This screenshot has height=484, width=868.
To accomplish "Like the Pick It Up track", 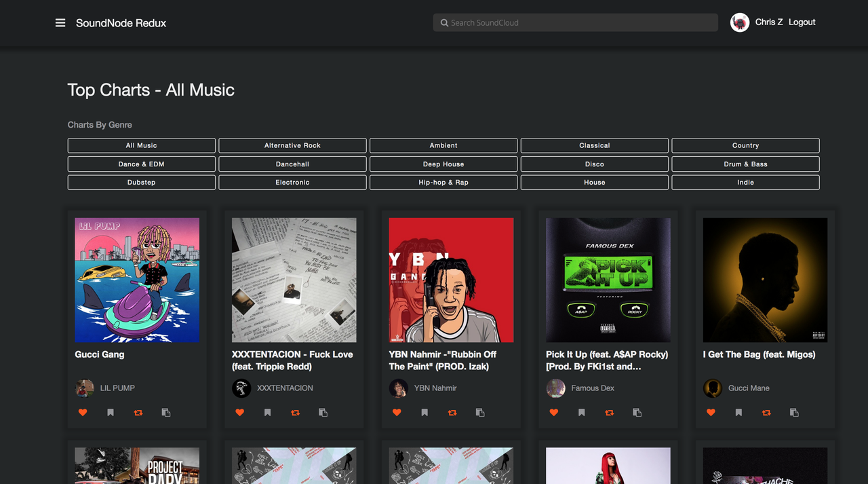I will click(x=553, y=412).
